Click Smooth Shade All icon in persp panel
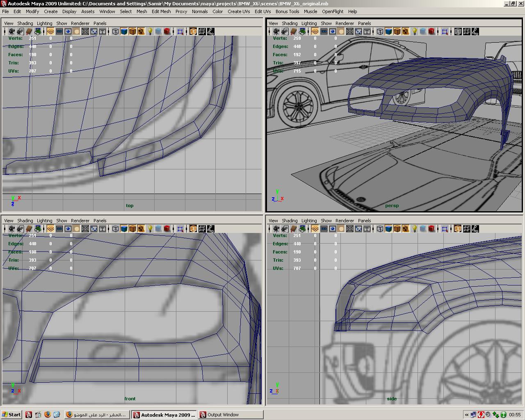Screen dimensions: 525x420 388,32
